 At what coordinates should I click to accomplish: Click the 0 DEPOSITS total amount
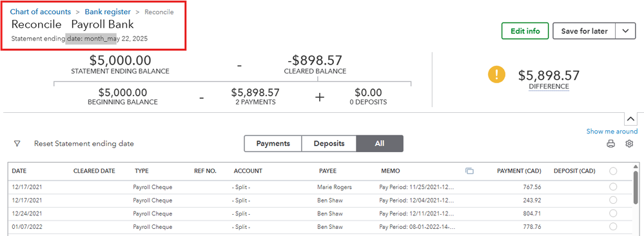coord(368,92)
